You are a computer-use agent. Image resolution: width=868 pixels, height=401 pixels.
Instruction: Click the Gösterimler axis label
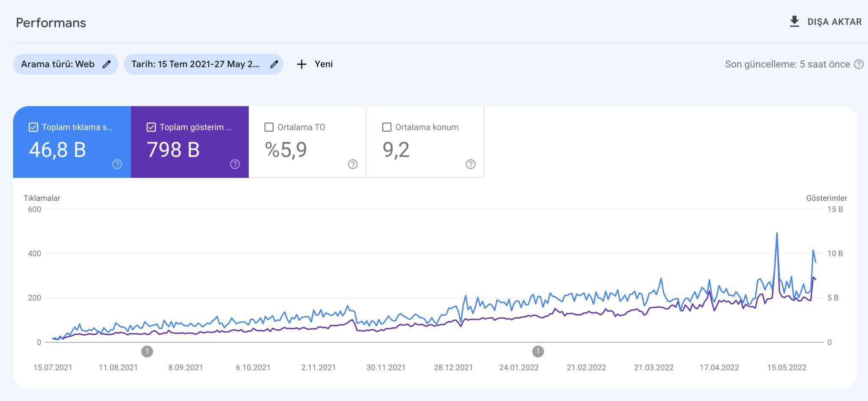pyautogui.click(x=826, y=198)
